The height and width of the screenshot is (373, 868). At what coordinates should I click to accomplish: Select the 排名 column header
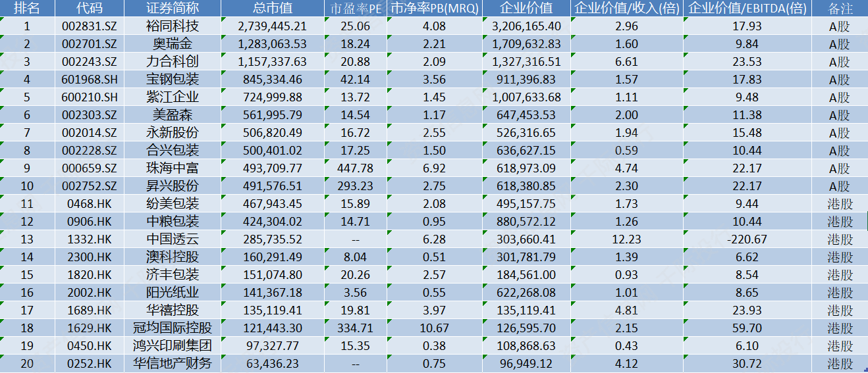pos(27,9)
